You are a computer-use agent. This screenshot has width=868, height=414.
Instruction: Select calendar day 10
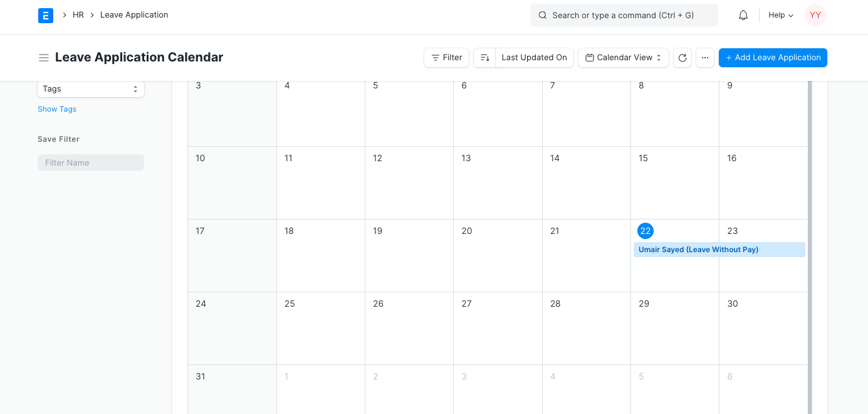point(200,158)
